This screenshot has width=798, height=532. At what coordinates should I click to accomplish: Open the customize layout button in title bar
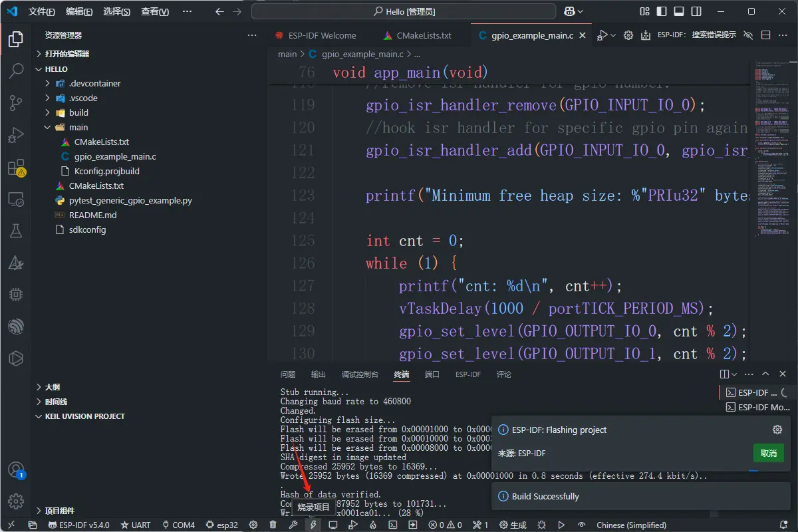(644, 11)
